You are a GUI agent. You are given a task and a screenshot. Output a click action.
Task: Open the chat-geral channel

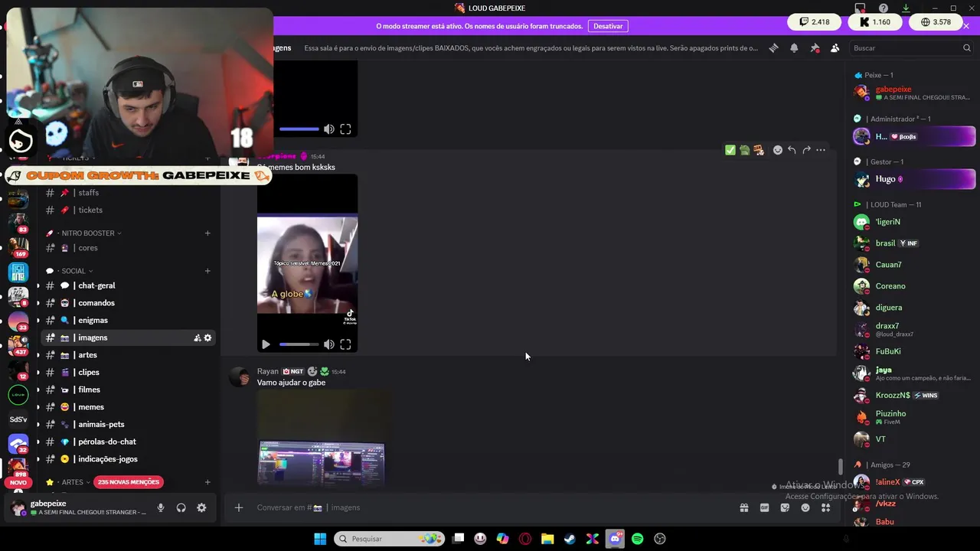[128, 285]
